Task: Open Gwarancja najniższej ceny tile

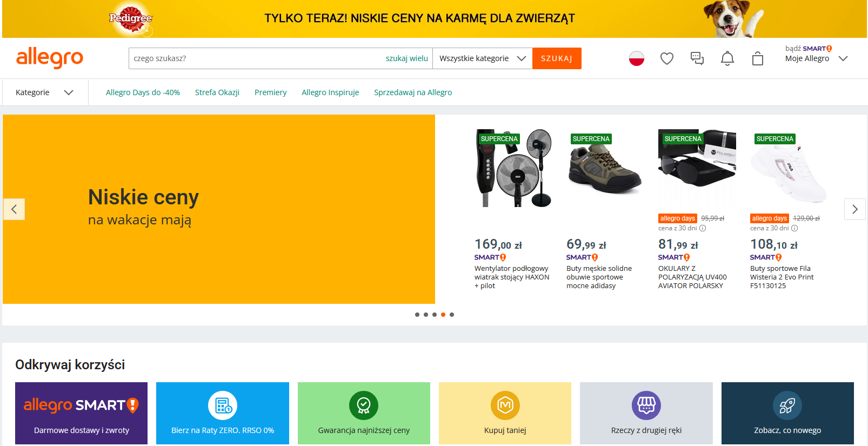Action: pyautogui.click(x=364, y=413)
